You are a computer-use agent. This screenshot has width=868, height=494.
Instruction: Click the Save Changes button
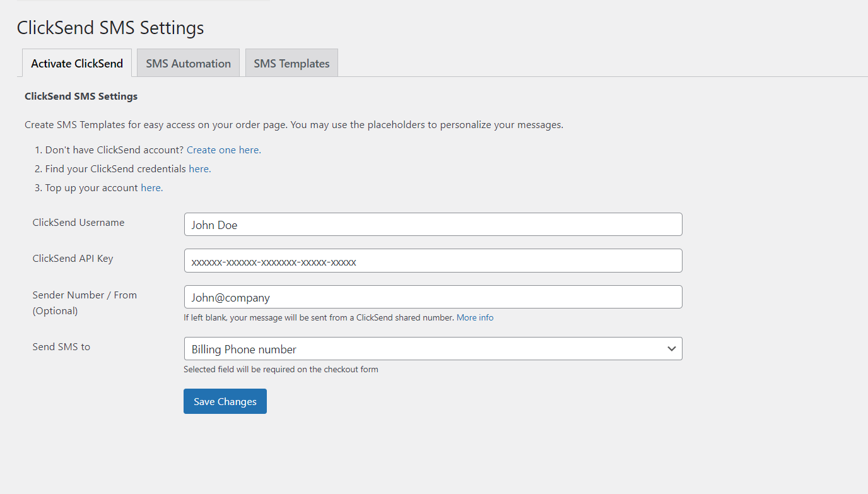(225, 401)
